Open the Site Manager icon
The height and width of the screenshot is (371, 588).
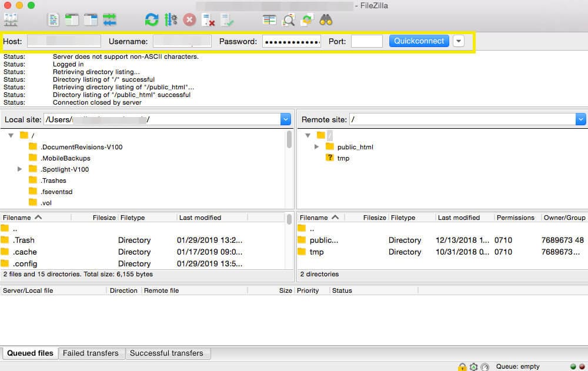click(x=11, y=20)
